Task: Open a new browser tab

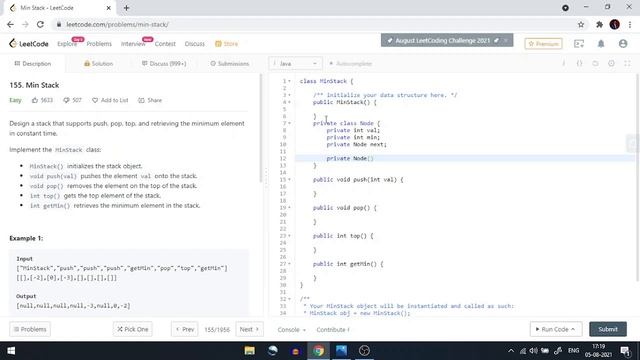Action: pos(126,8)
